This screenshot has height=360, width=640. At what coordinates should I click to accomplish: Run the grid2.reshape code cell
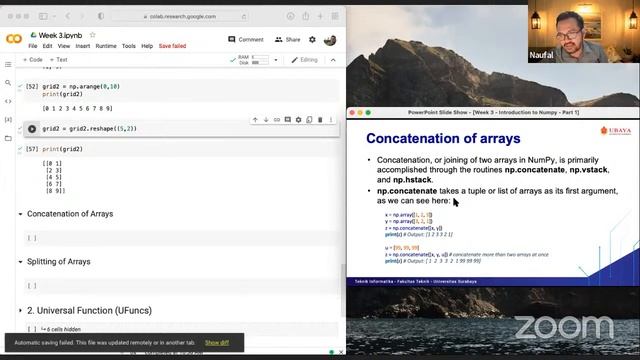(32, 129)
